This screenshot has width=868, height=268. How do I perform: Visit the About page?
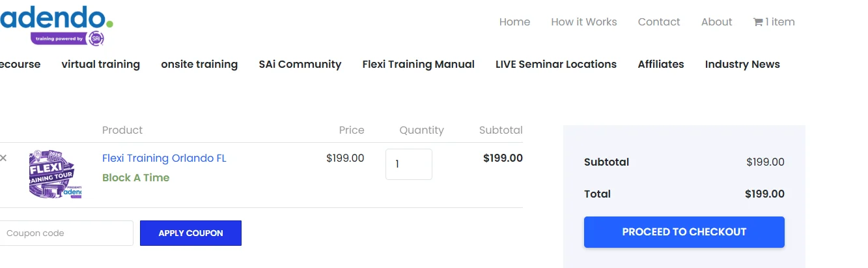(716, 22)
